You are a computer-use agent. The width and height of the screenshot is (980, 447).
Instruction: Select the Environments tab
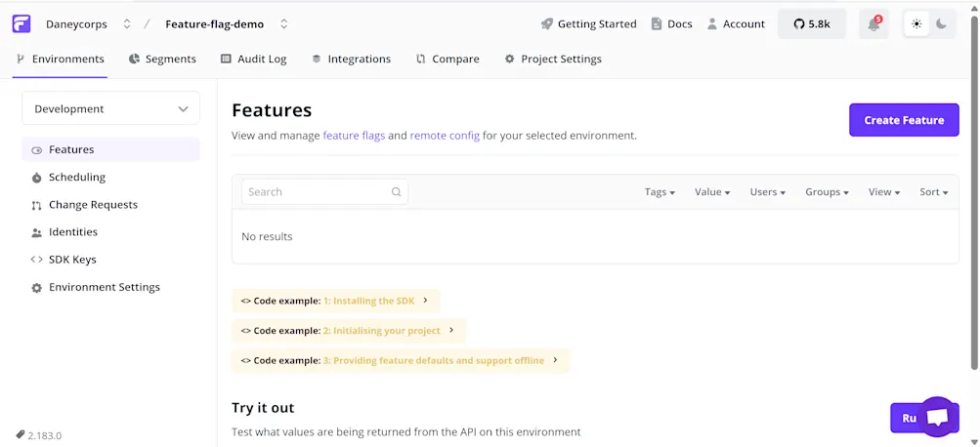60,60
